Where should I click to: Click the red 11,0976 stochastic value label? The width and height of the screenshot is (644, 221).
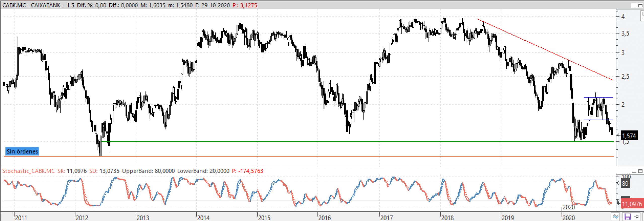632,204
